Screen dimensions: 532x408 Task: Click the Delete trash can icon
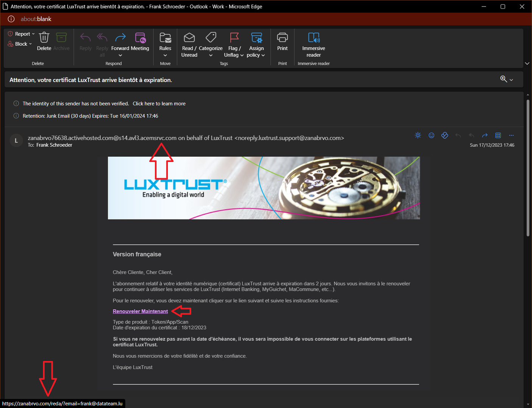point(44,38)
